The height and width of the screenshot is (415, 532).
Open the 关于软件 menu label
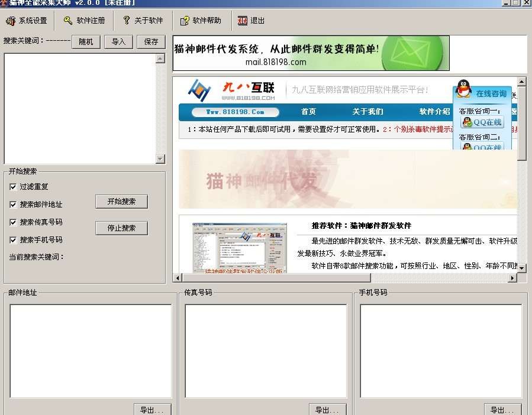(x=149, y=21)
